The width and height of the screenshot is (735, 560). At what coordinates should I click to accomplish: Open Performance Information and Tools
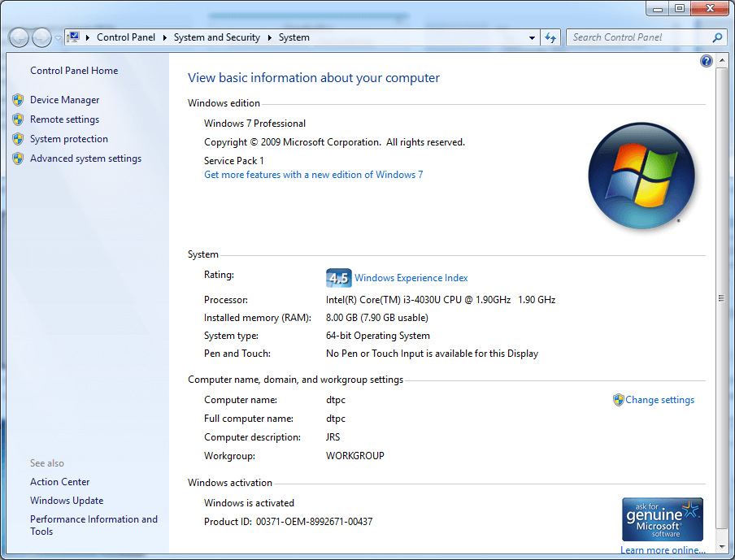94,525
